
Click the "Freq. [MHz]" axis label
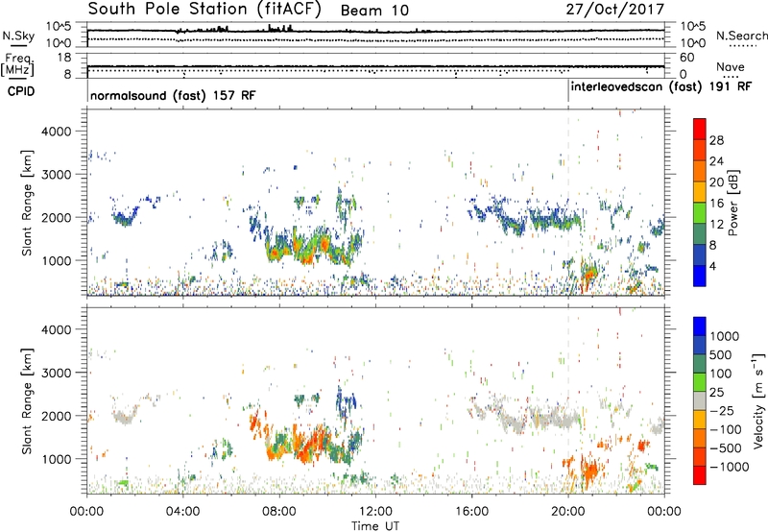tap(18, 64)
